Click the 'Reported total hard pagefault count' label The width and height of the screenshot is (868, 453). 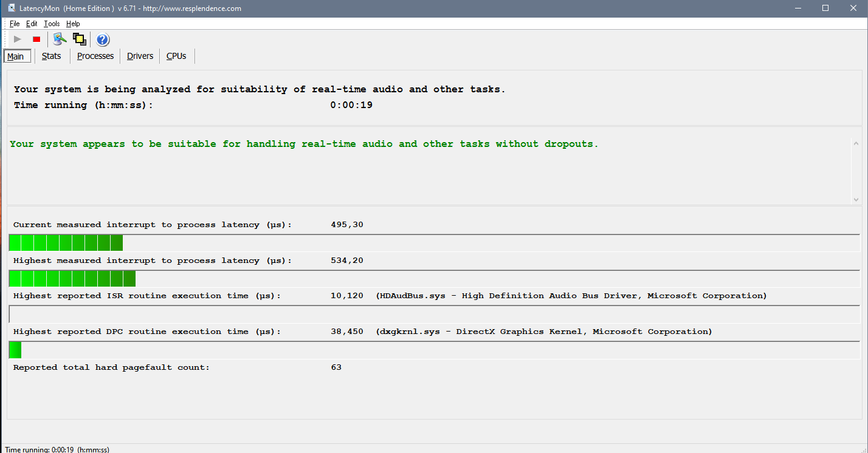coord(111,367)
